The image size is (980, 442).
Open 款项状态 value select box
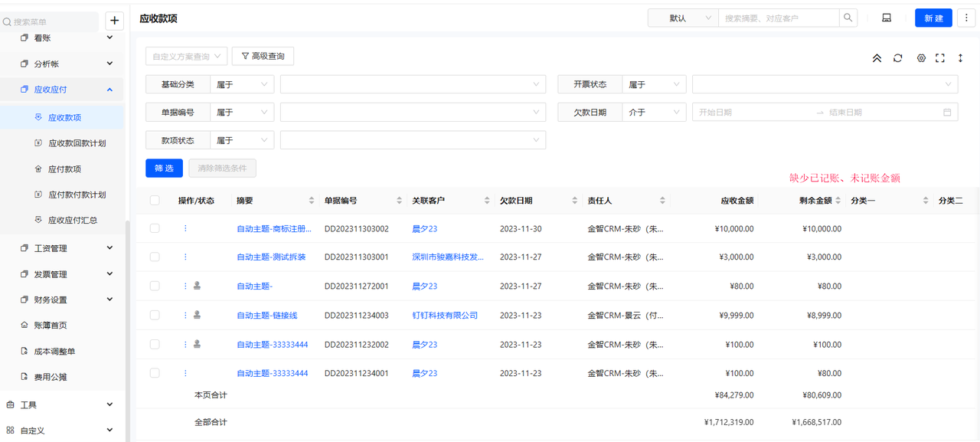pyautogui.click(x=413, y=140)
